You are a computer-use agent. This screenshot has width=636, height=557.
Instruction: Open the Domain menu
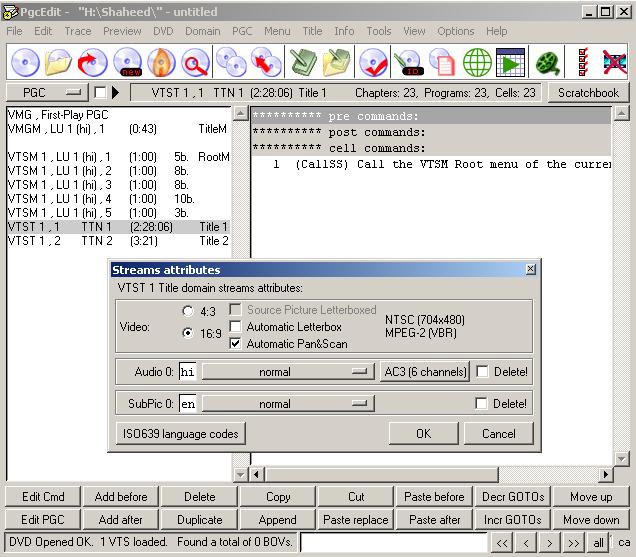pyautogui.click(x=202, y=31)
